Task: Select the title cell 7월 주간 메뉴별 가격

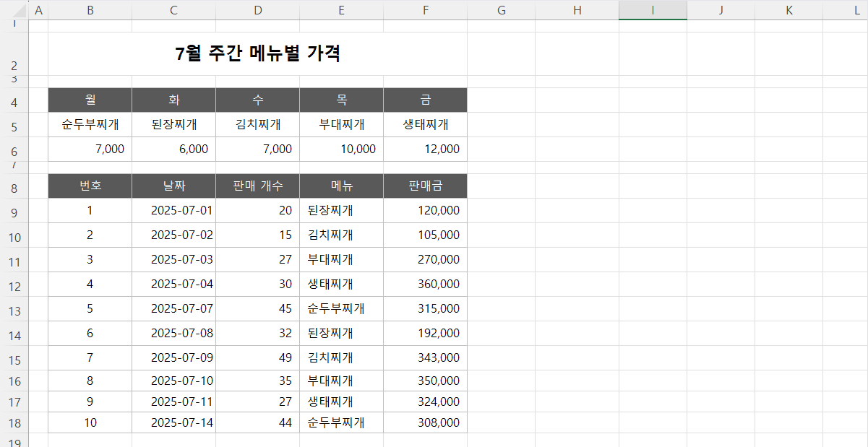Action: [257, 53]
